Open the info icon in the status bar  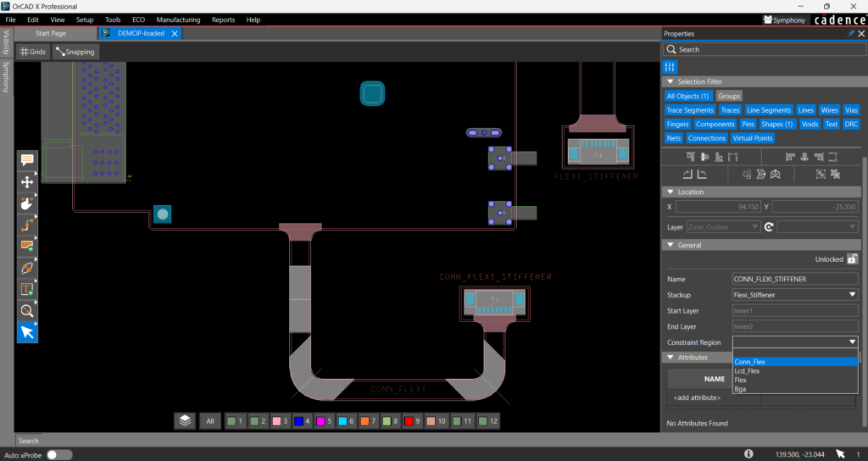(x=748, y=454)
